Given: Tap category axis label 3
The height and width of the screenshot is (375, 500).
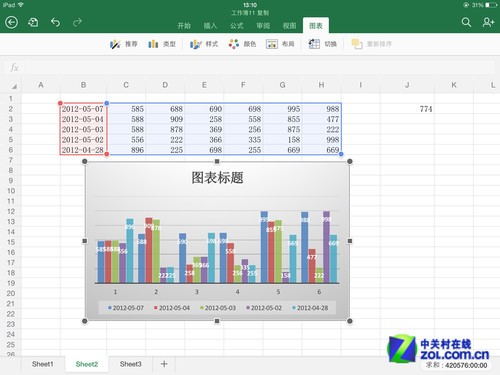Looking at the screenshot, I should pyautogui.click(x=197, y=292).
